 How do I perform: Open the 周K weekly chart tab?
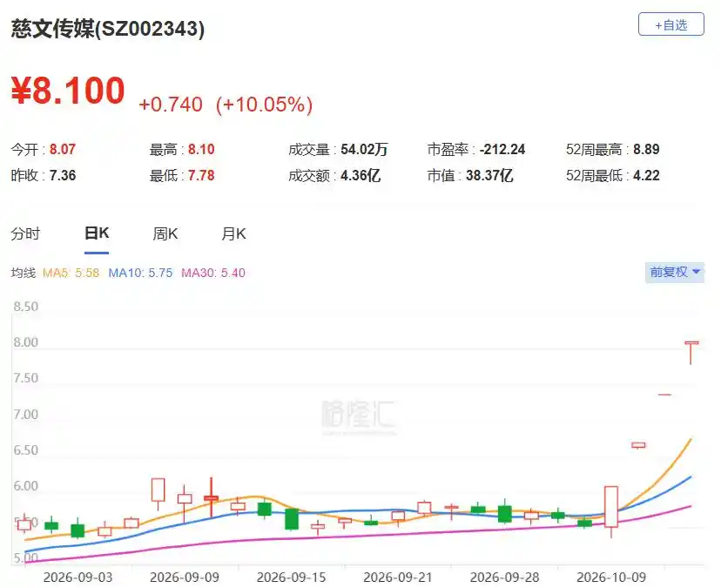coord(165,233)
